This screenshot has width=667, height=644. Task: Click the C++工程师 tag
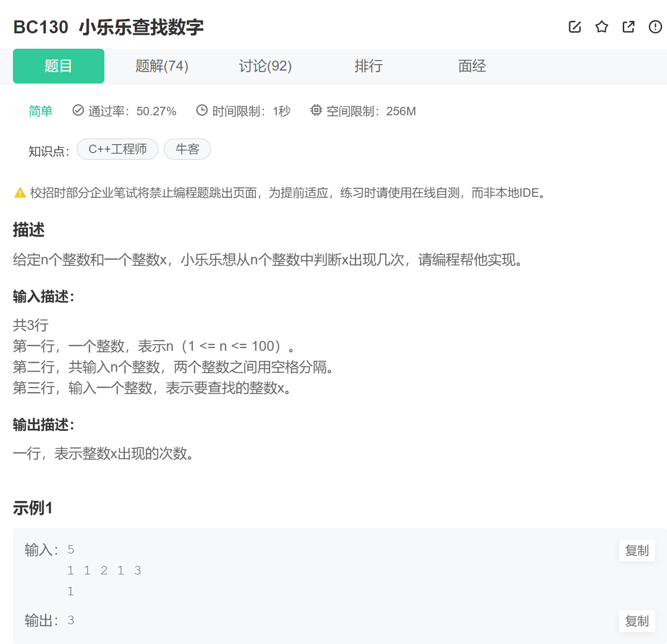[x=118, y=149]
